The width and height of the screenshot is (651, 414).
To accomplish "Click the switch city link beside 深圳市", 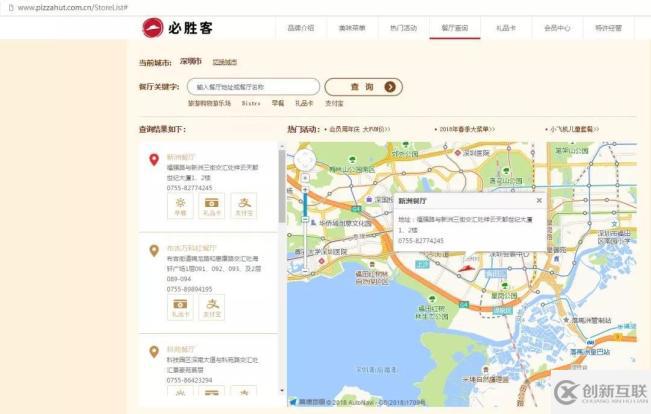I will 225,62.
